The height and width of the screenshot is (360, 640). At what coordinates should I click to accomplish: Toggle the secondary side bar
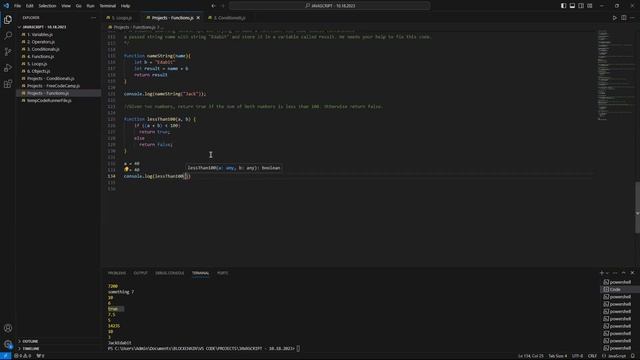(x=581, y=6)
